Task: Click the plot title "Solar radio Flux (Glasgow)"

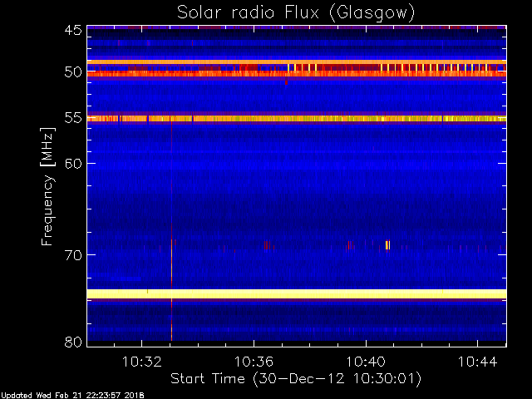Action: pos(296,12)
